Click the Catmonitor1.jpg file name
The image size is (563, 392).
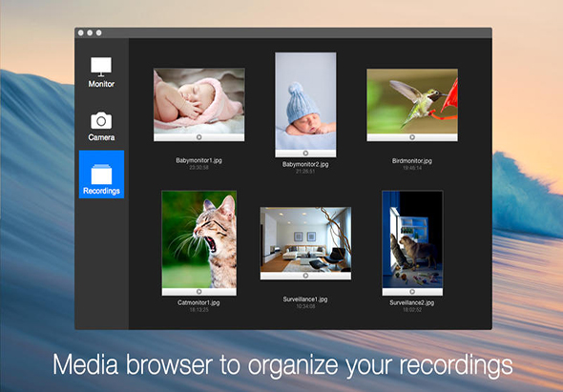[x=198, y=302]
